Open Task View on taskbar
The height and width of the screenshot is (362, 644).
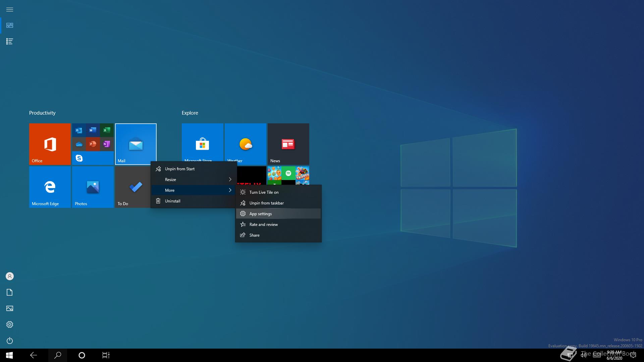106,355
